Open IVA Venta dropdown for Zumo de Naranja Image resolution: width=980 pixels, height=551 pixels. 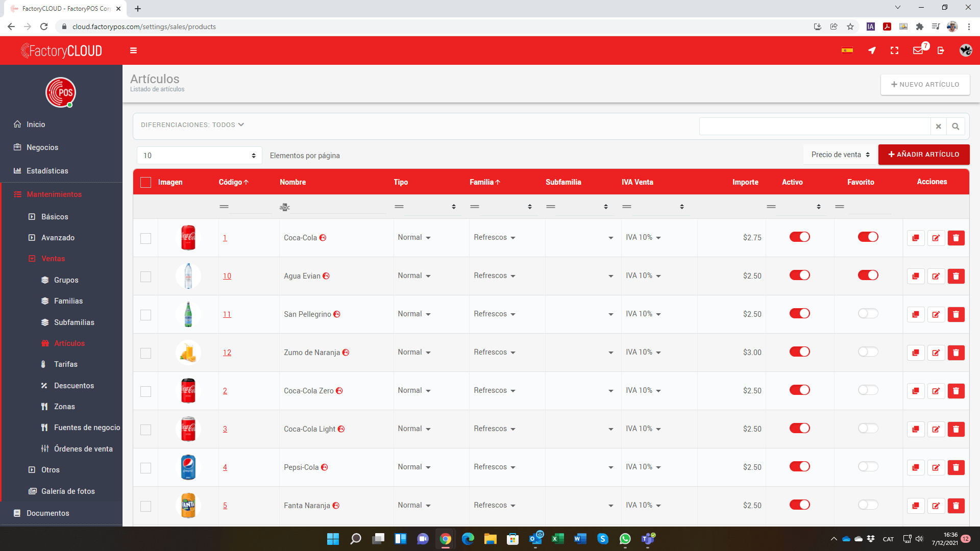click(644, 353)
